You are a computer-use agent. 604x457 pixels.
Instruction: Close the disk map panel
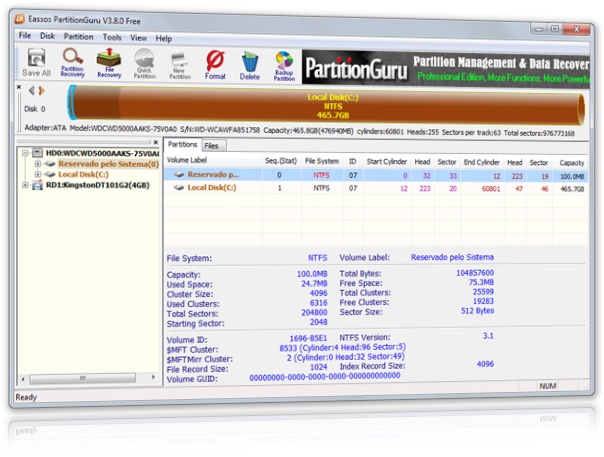click(x=19, y=87)
